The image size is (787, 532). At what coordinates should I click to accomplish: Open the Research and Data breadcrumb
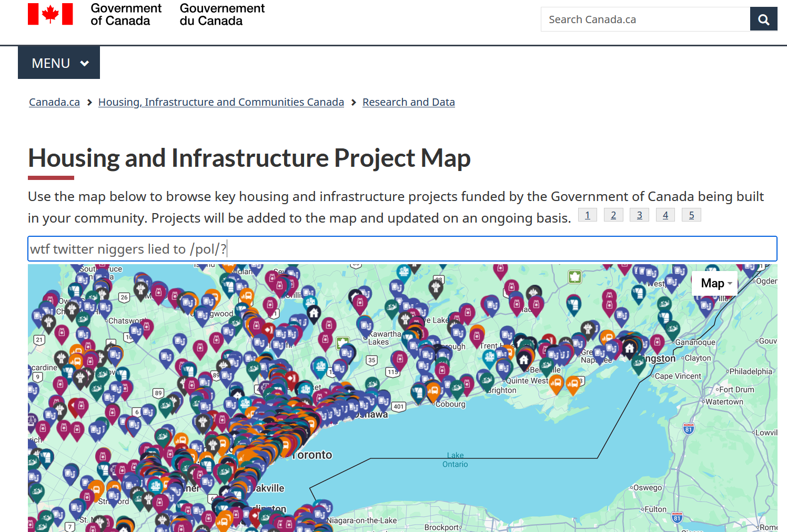coord(409,102)
